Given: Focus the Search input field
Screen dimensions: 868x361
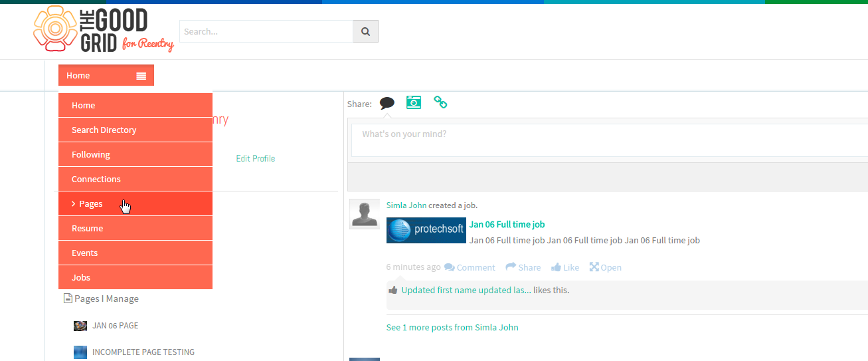Looking at the screenshot, I should pos(266,31).
